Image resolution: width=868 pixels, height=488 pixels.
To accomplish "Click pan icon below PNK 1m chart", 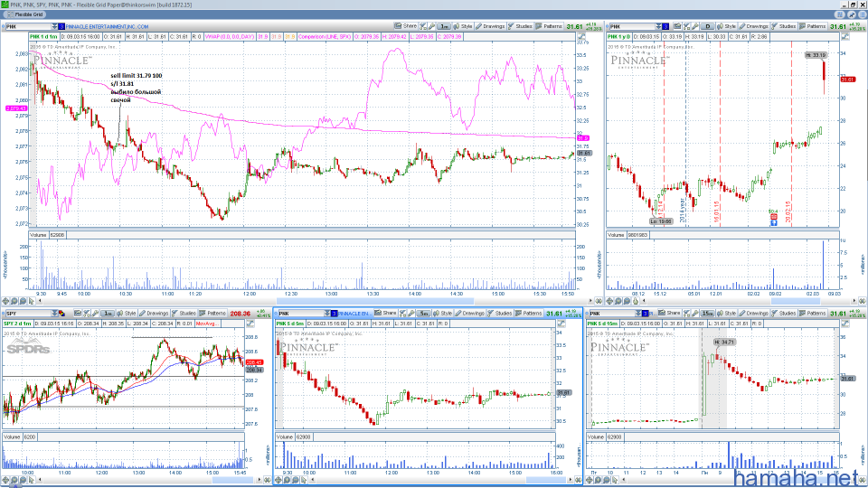I will 6,301.
